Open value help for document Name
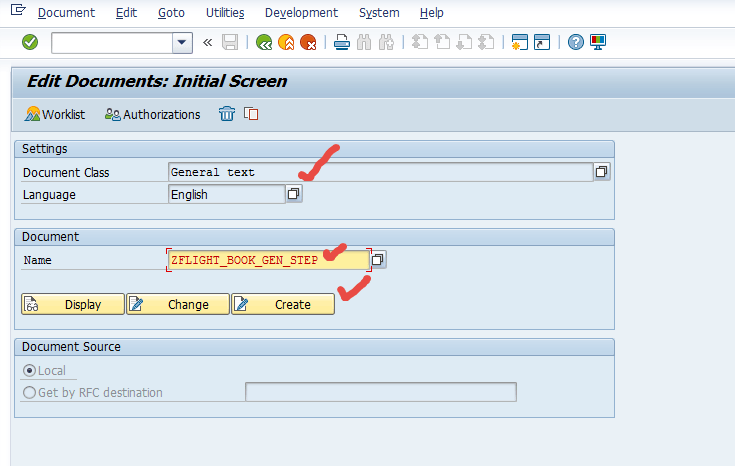Screen dimensions: 735x466 pos(378,259)
